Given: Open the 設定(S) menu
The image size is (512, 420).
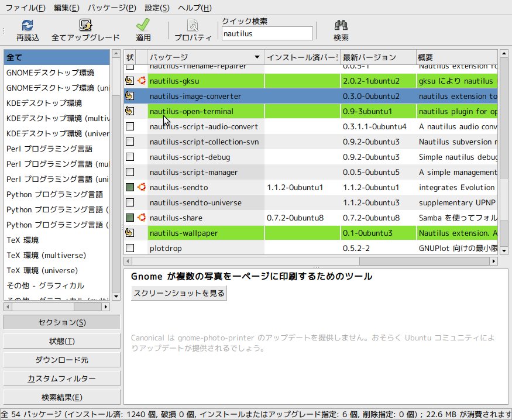Looking at the screenshot, I should click(157, 8).
